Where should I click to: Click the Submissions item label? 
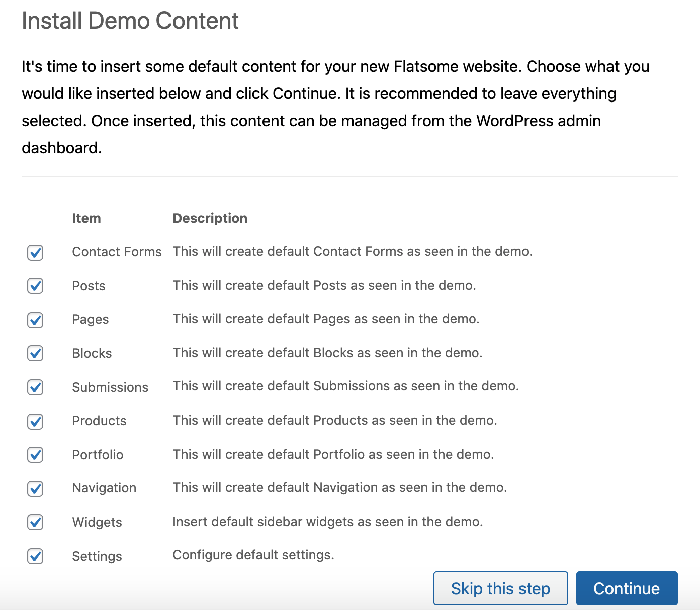click(x=110, y=387)
